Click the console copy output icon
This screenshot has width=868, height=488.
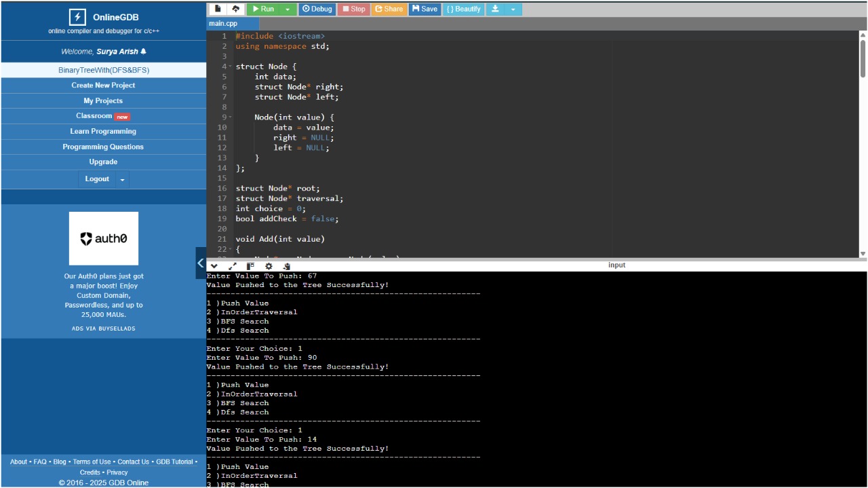click(x=286, y=266)
